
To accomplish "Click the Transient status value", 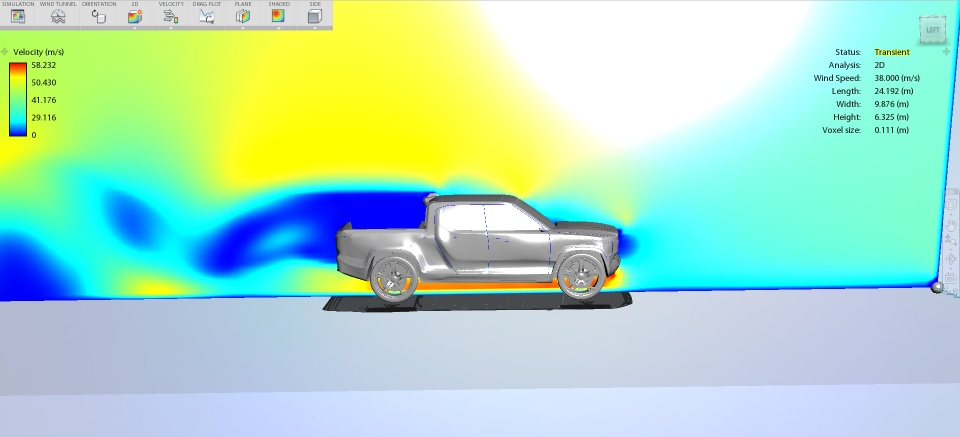I will pos(891,52).
